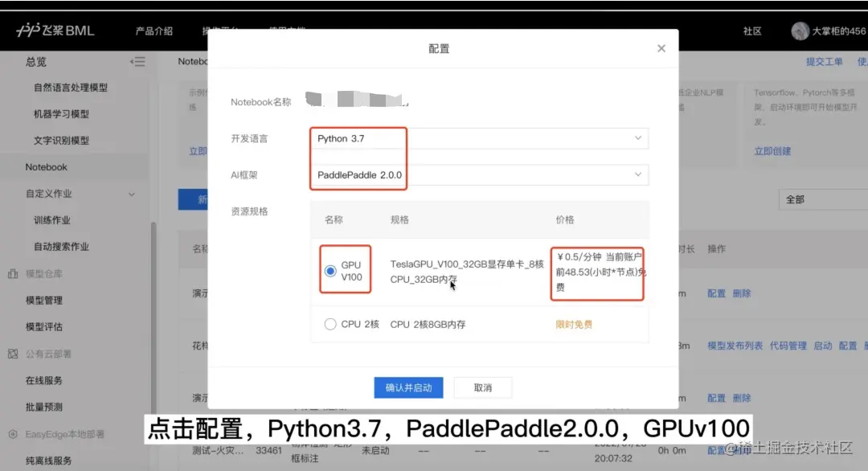Click the 规格 column header

click(399, 219)
